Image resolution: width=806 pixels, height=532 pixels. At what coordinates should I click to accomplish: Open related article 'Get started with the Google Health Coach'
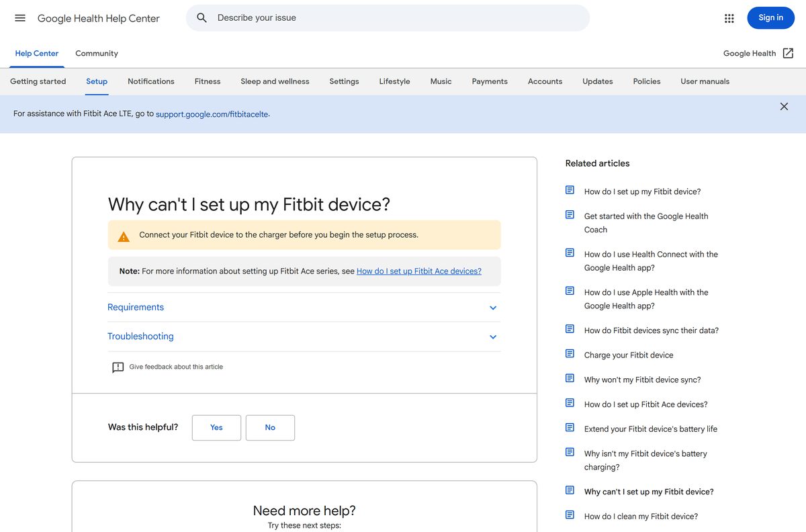click(x=646, y=223)
